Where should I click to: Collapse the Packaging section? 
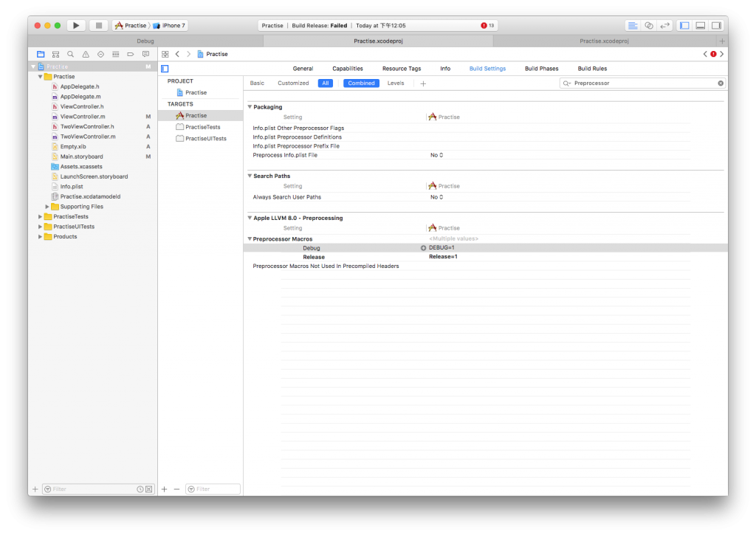(250, 106)
